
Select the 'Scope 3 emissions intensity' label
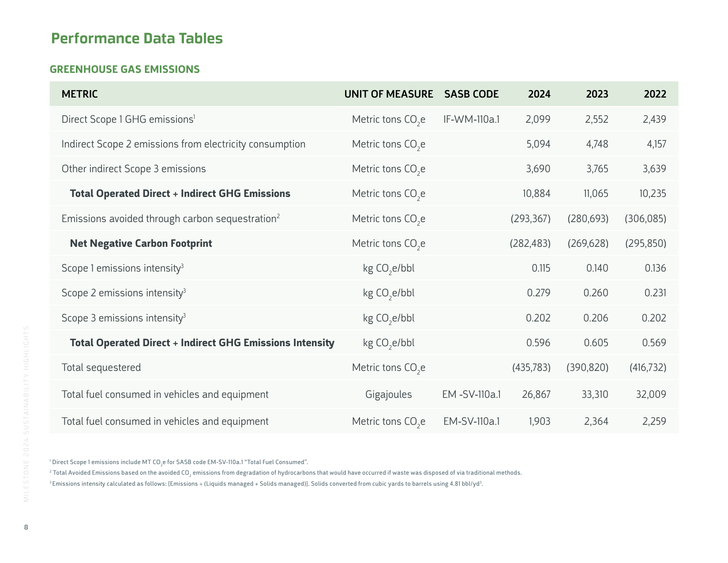(x=124, y=318)
